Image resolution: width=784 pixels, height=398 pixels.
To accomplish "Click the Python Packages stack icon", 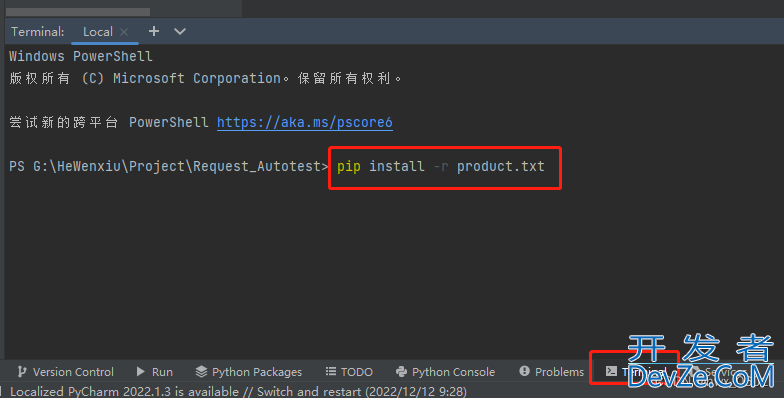I will click(201, 372).
